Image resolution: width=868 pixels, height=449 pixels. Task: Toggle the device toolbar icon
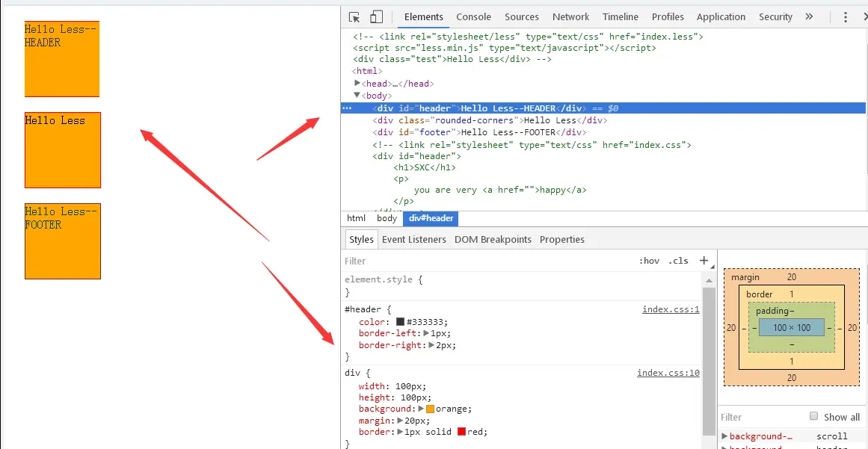(376, 17)
